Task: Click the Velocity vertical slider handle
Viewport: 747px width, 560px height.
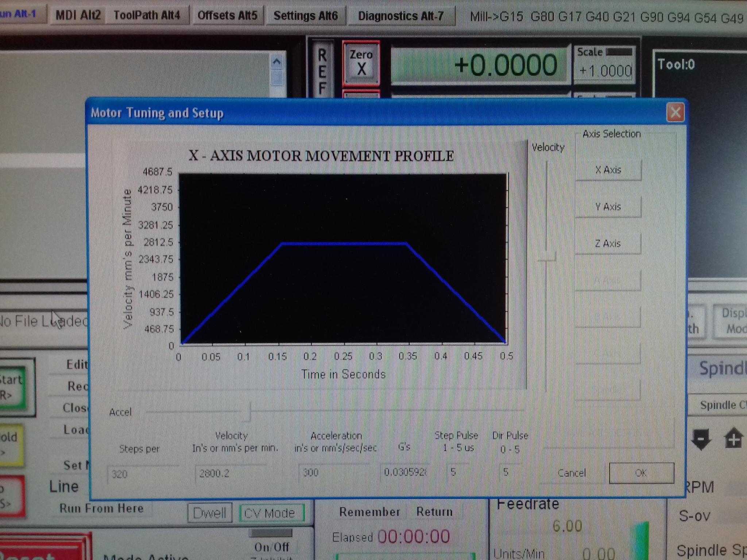Action: [x=546, y=256]
